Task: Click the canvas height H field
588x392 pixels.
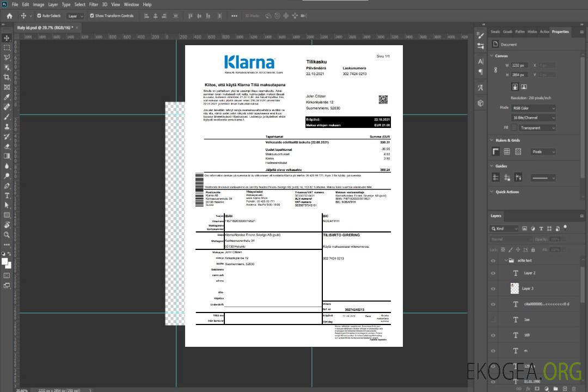Action: 519,75
